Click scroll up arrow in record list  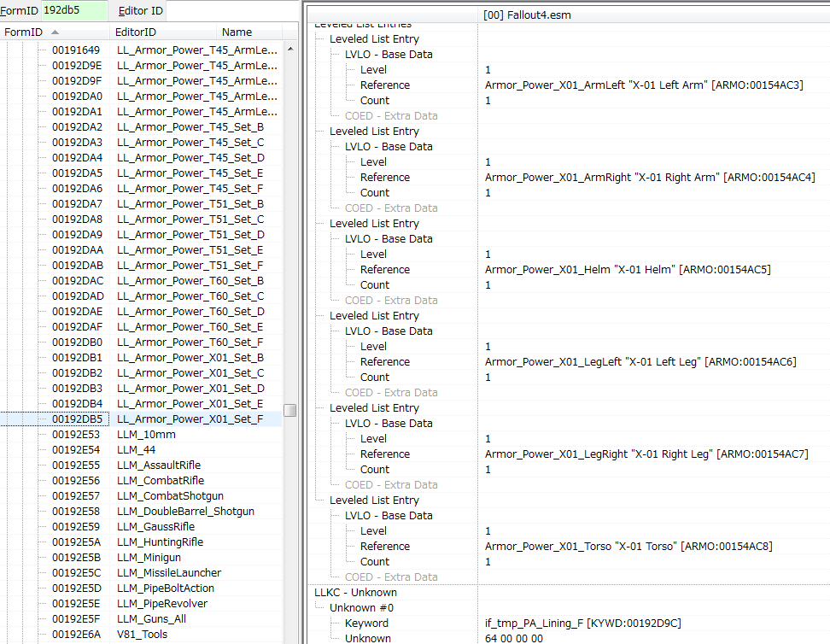290,49
